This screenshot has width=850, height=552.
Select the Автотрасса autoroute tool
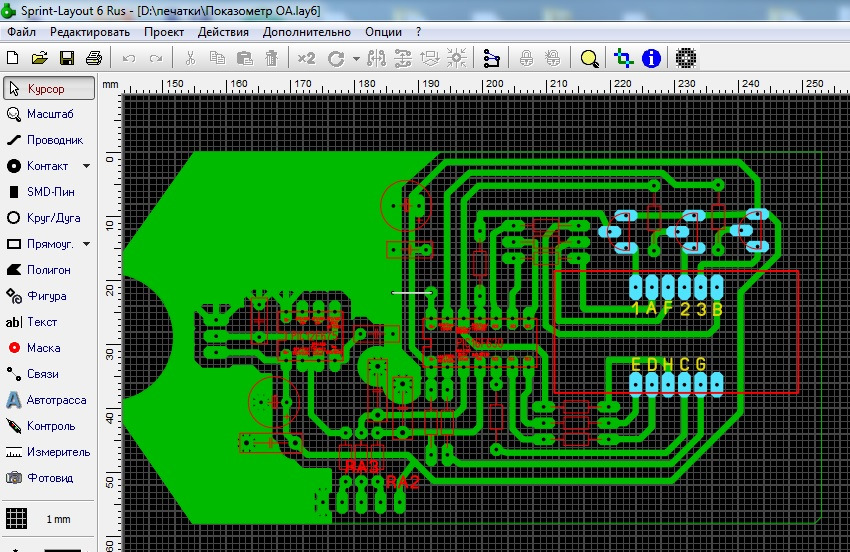[x=48, y=400]
